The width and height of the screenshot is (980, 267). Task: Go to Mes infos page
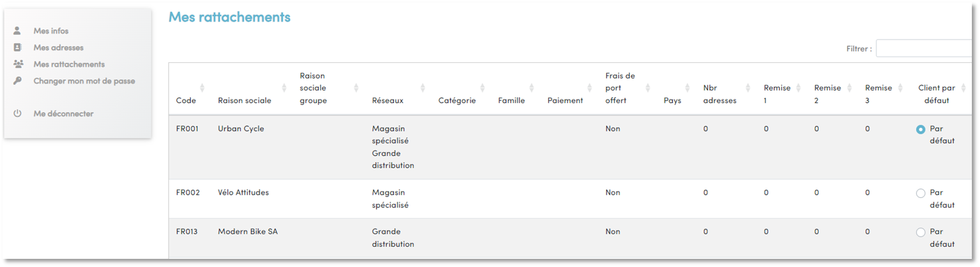pos(51,31)
